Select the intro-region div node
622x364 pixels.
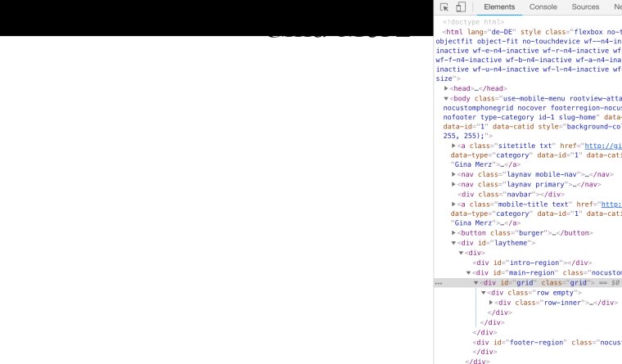pos(532,263)
